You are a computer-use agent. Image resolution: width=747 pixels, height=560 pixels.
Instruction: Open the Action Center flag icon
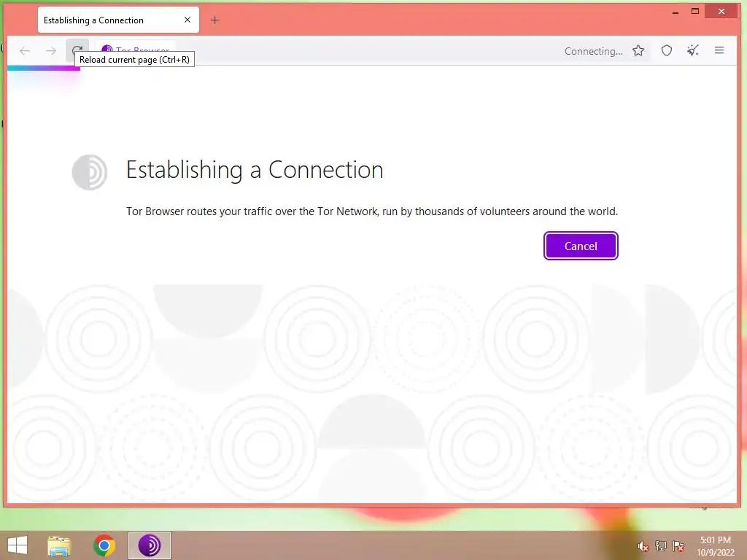coord(678,546)
